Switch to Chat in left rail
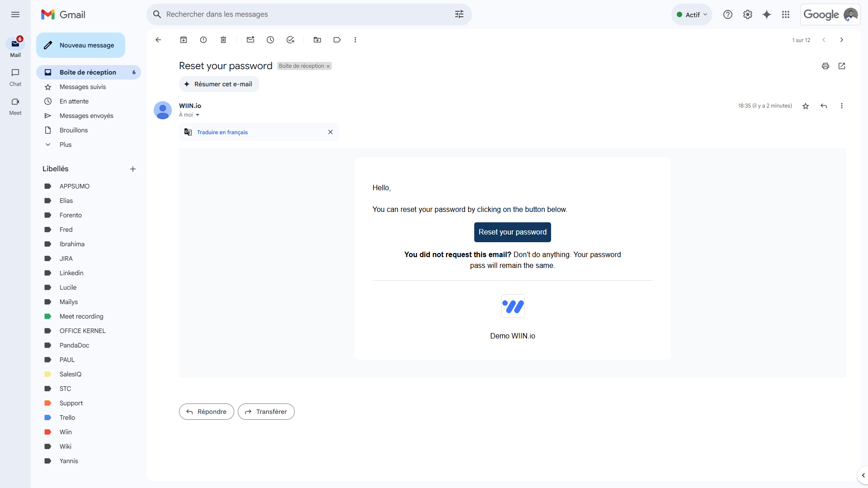The height and width of the screenshot is (488, 868). (15, 77)
